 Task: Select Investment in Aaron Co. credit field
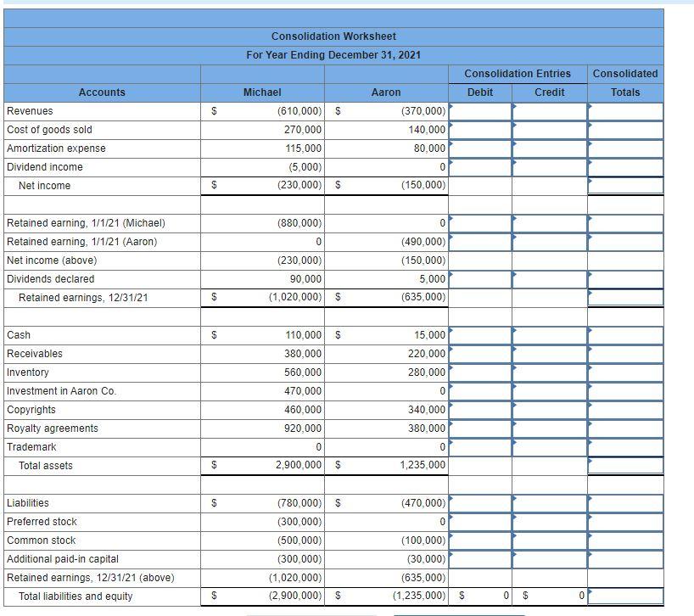550,391
